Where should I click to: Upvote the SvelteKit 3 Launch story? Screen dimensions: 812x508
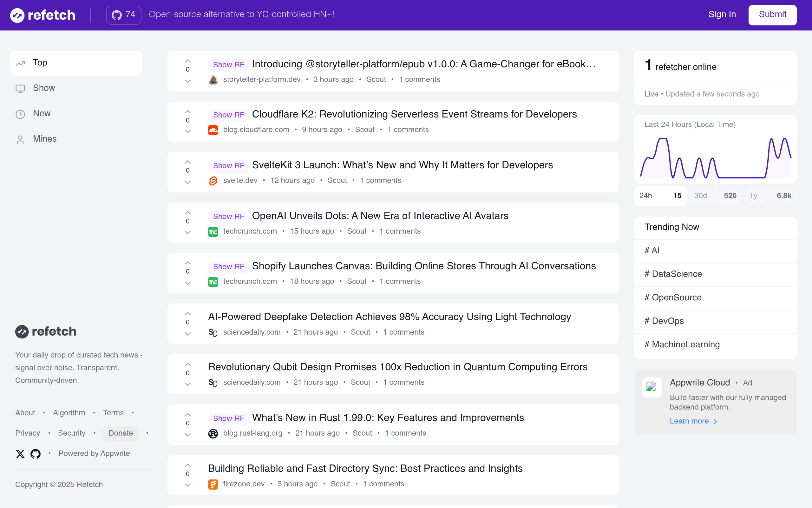(187, 162)
